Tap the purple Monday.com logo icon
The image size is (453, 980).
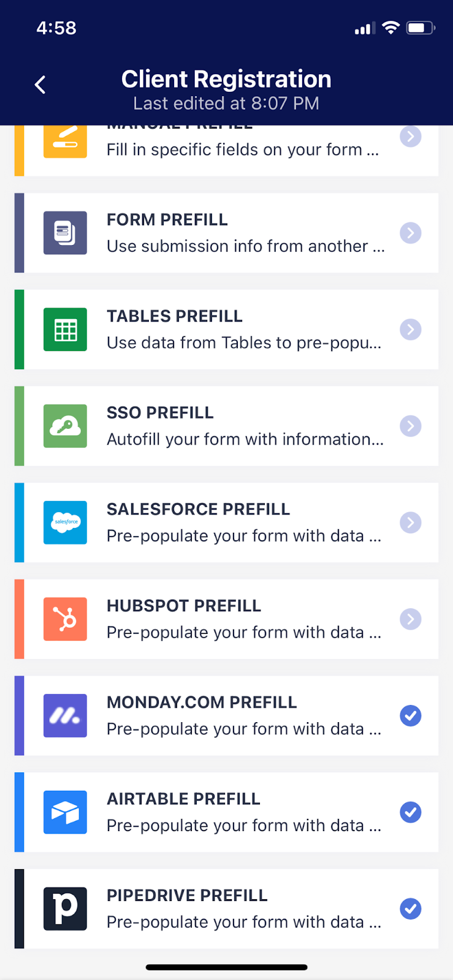[65, 715]
